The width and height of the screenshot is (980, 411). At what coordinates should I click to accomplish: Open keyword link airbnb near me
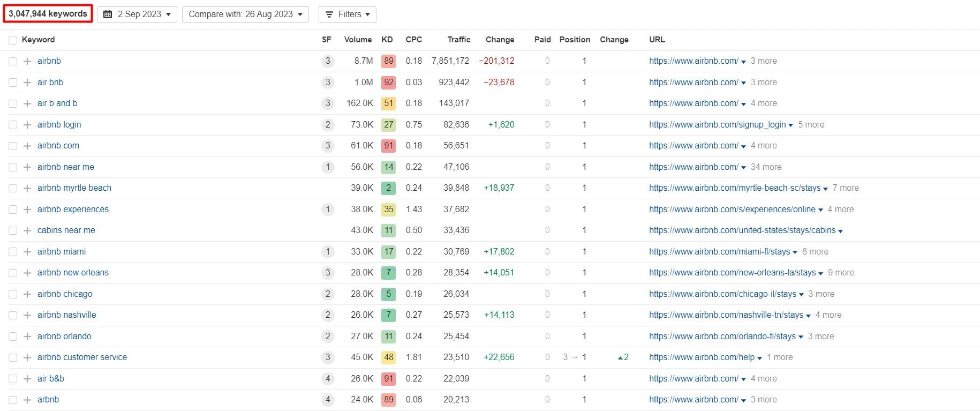[66, 167]
